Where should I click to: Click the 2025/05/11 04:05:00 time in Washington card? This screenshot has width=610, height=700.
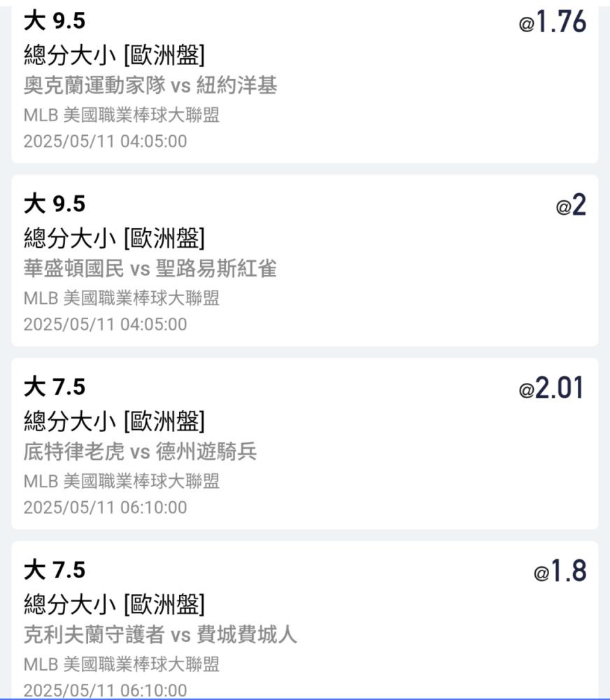(106, 325)
